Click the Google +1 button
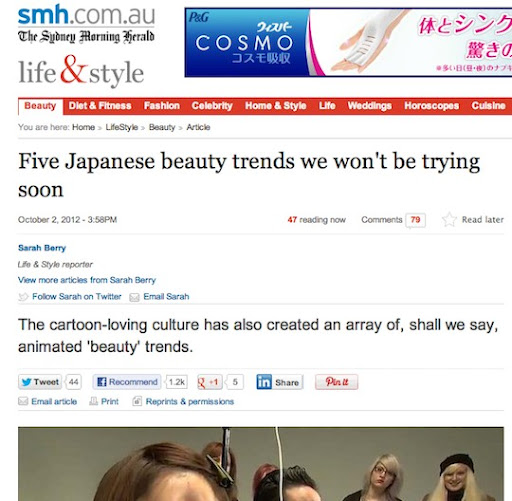 click(x=209, y=382)
